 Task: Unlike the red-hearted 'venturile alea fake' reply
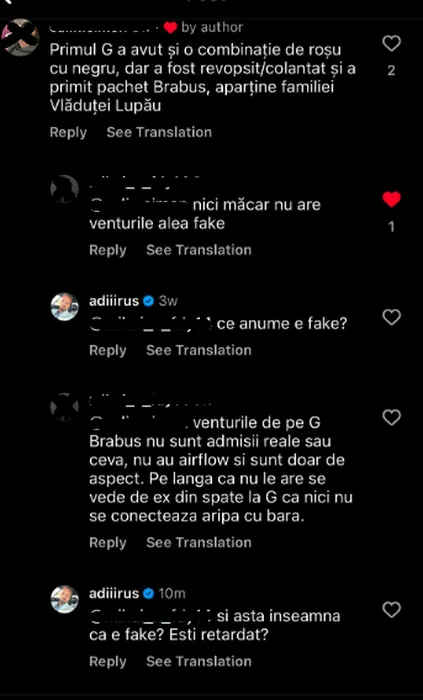coord(392,200)
